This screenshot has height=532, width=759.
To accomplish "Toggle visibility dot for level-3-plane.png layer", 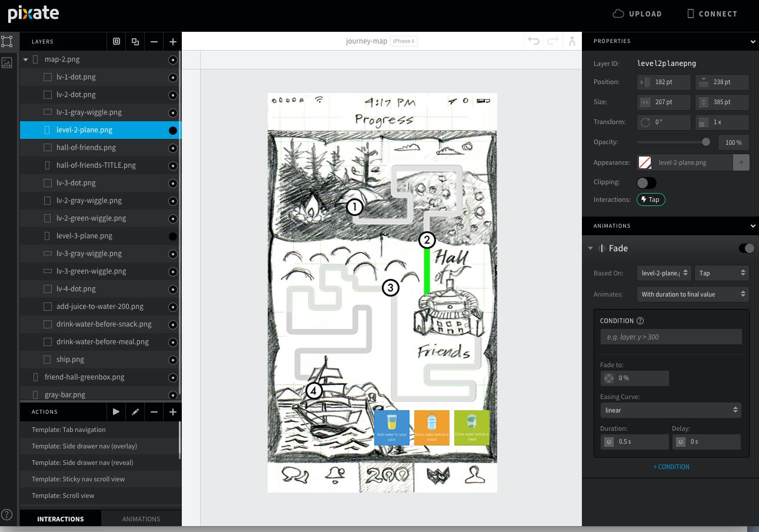I will tap(173, 236).
